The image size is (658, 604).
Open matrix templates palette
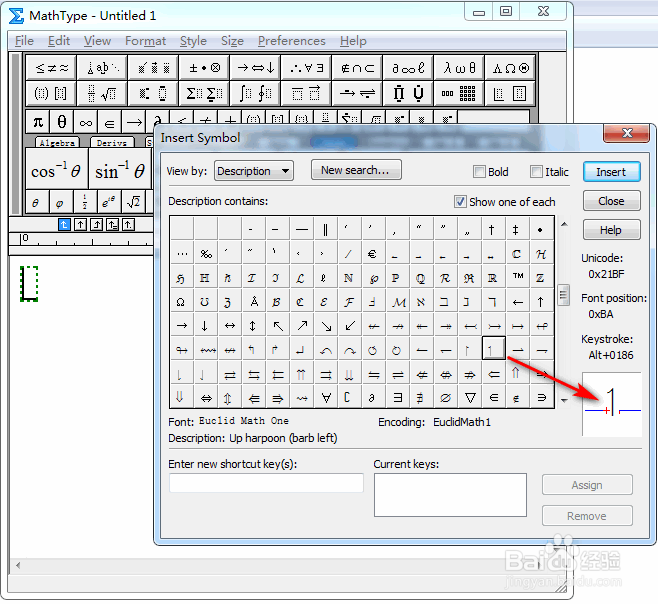(459, 93)
